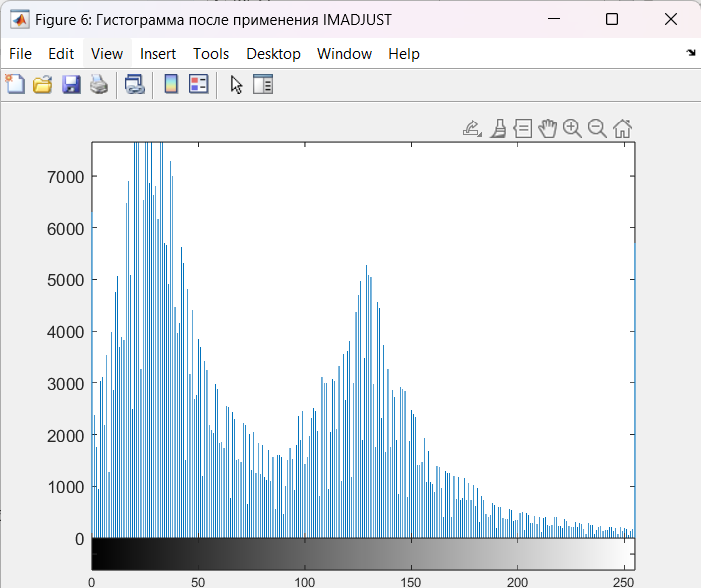The width and height of the screenshot is (701, 588).
Task: Click the y-axis label 1000
Action: point(65,487)
